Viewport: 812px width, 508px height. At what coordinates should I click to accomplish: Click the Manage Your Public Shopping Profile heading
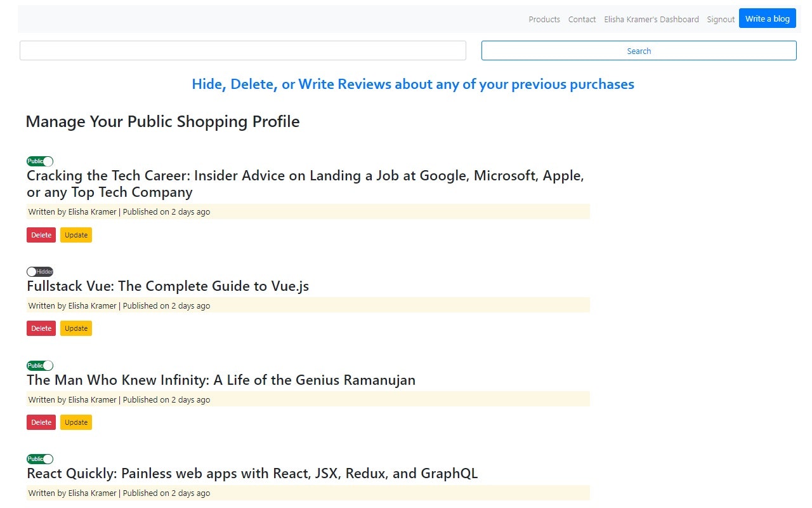click(x=162, y=121)
